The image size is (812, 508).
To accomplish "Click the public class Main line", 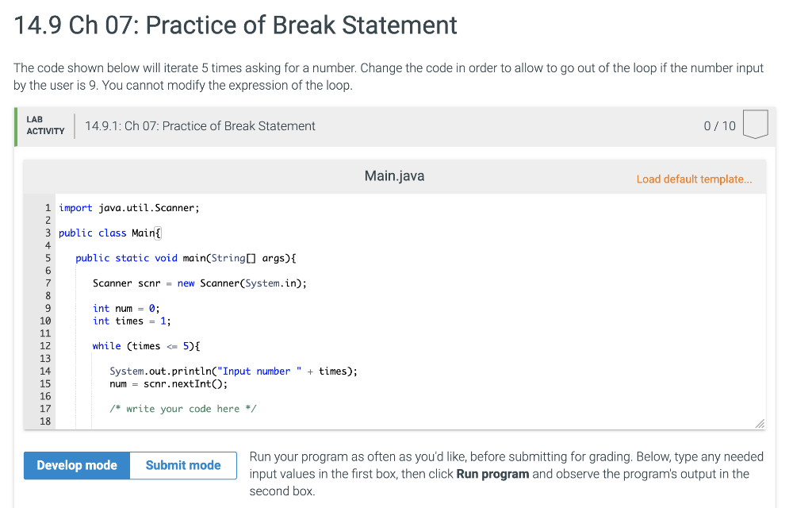I will click(109, 233).
